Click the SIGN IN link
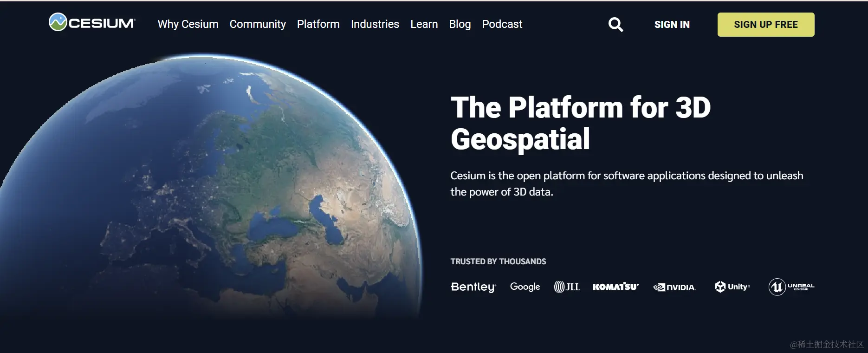The image size is (868, 353). (x=672, y=25)
